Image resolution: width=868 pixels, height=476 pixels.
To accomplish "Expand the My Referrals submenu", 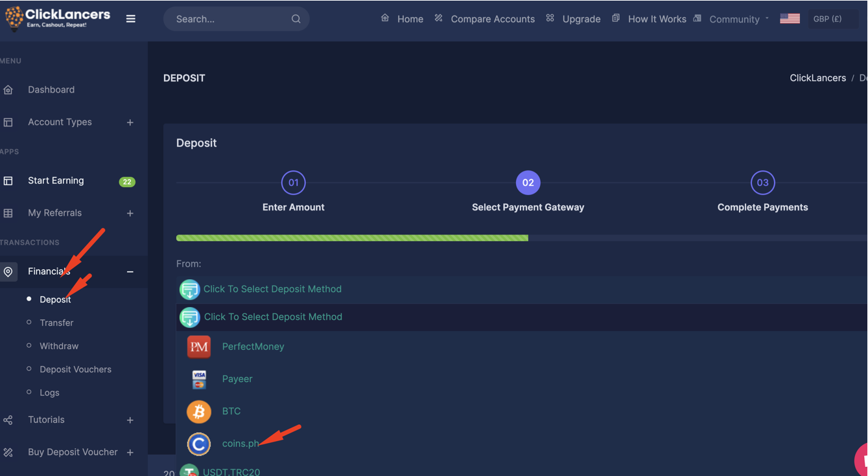I will [x=130, y=213].
